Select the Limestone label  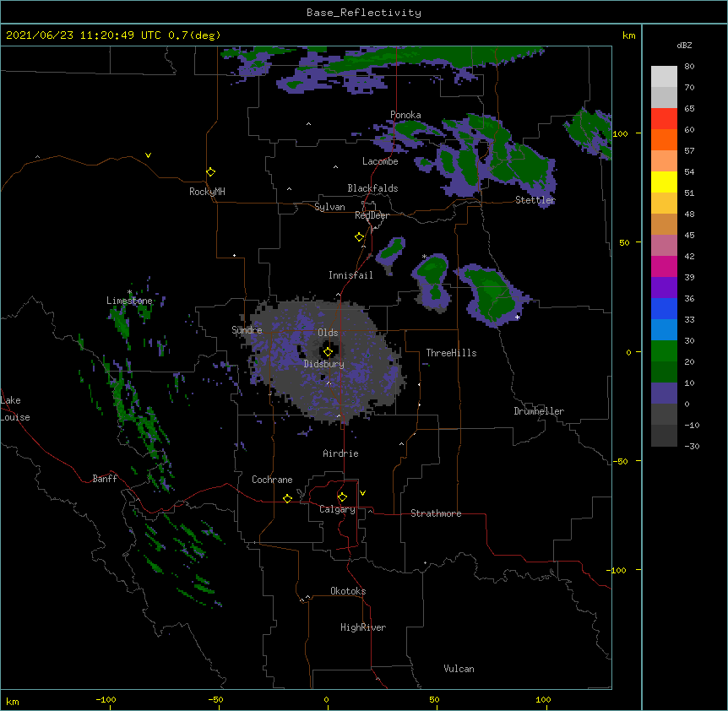(x=129, y=301)
